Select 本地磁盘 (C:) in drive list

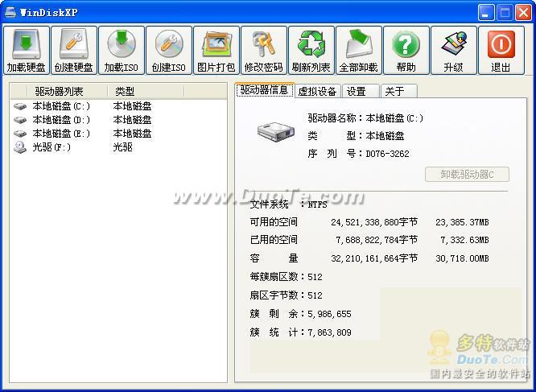pos(61,106)
